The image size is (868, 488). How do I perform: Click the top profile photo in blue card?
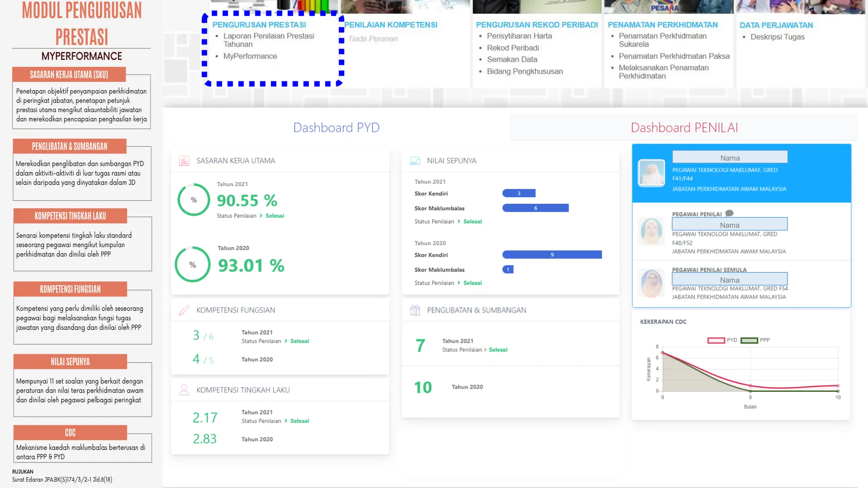pos(651,173)
